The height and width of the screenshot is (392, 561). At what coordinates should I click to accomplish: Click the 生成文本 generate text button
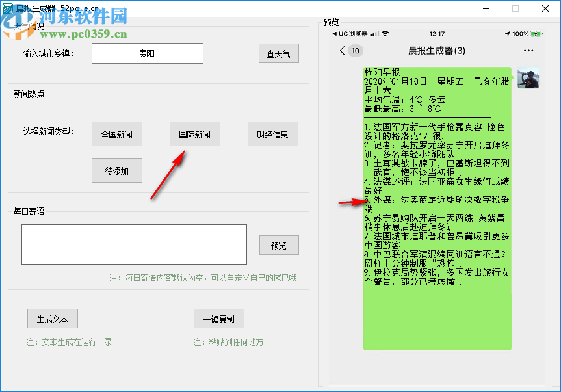(53, 319)
